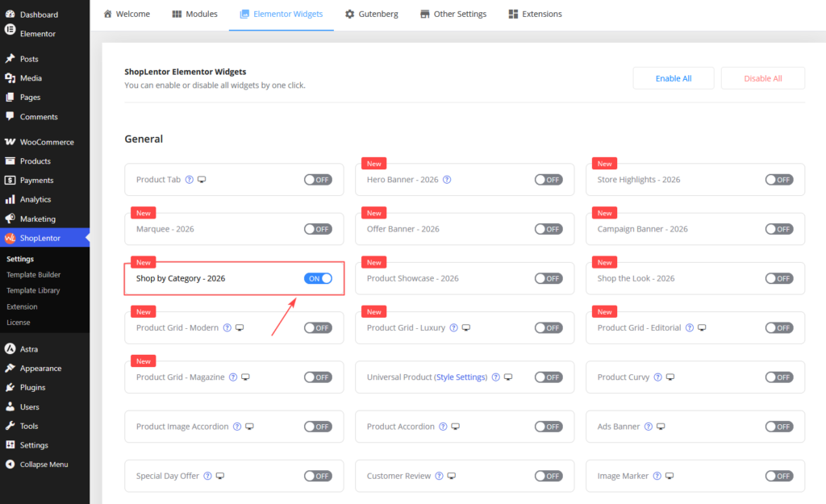The height and width of the screenshot is (504, 826).
Task: Click monitor icon beside Product Grid - Luxury
Action: coord(466,327)
